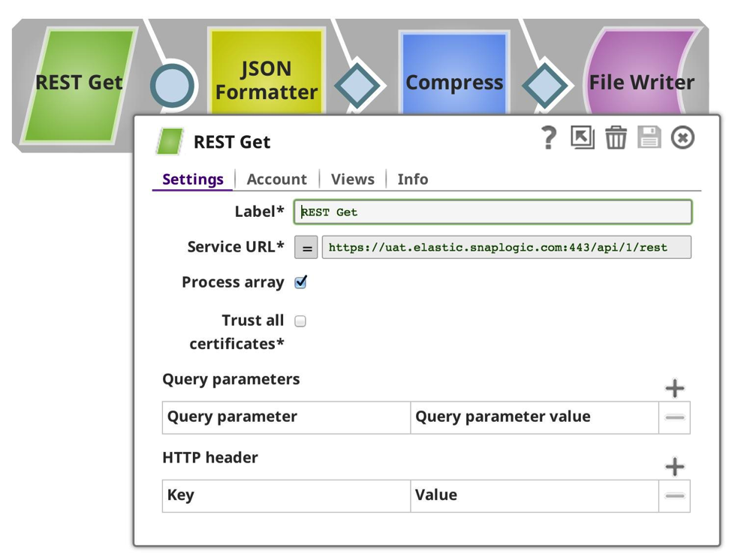Save settings with floppy disk icon
The image size is (732, 560).
coord(649,137)
